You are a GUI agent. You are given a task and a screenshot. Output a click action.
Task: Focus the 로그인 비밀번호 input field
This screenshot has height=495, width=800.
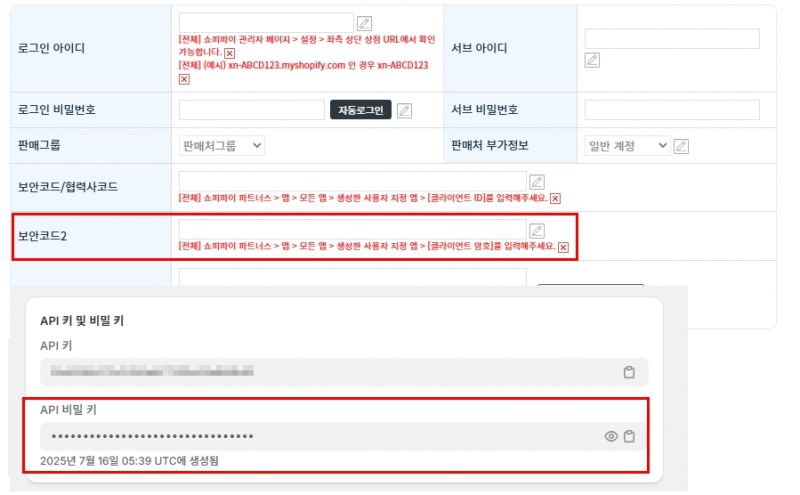pyautogui.click(x=252, y=110)
